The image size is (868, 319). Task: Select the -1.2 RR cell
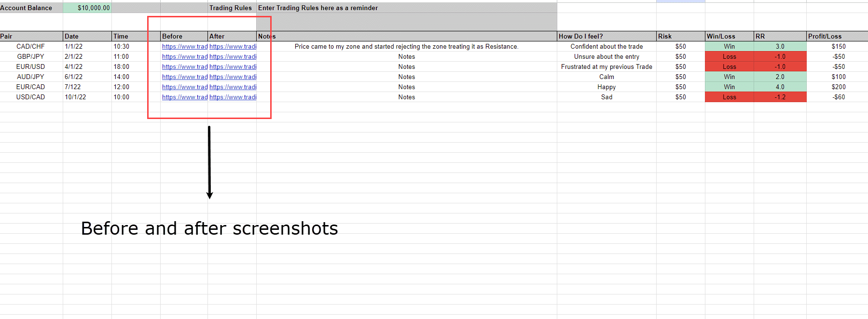[x=780, y=97]
